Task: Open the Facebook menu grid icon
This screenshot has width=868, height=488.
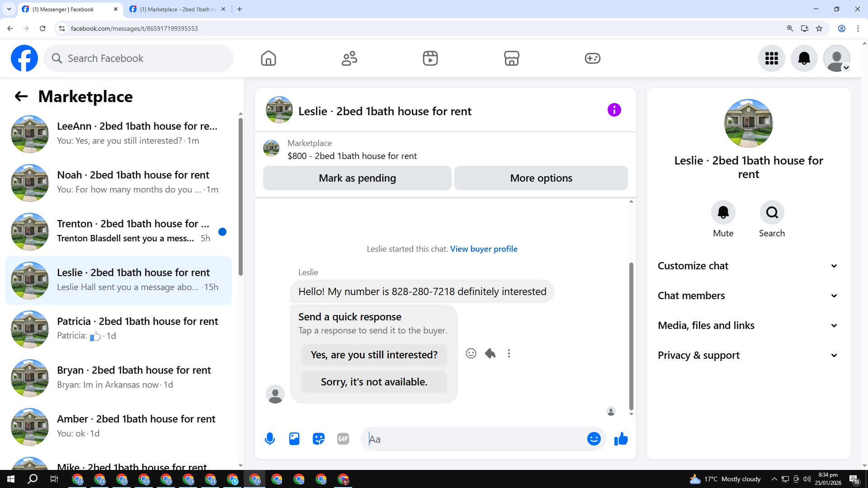Action: 772,58
